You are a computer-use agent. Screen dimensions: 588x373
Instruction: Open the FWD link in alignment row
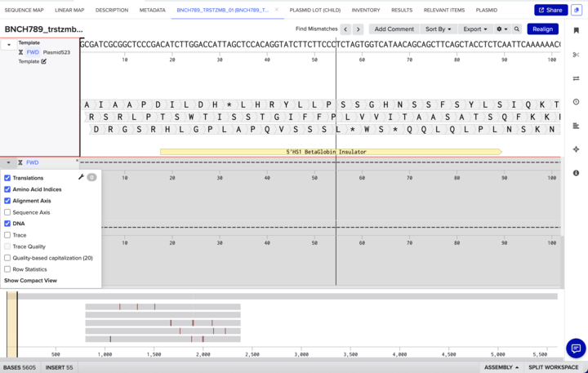(32, 162)
